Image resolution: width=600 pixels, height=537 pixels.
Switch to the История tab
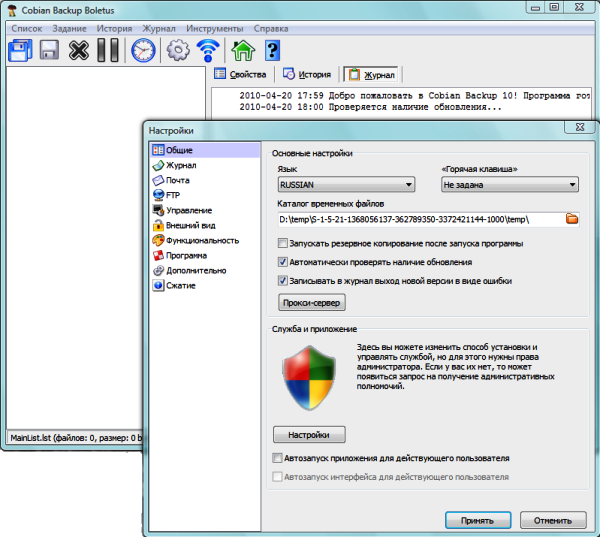pyautogui.click(x=307, y=74)
